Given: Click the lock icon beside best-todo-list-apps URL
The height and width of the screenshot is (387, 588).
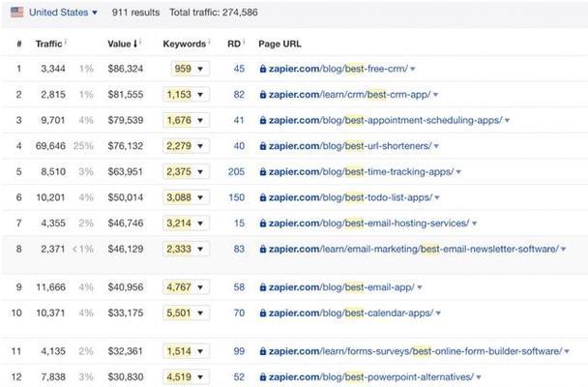Looking at the screenshot, I should 263,197.
